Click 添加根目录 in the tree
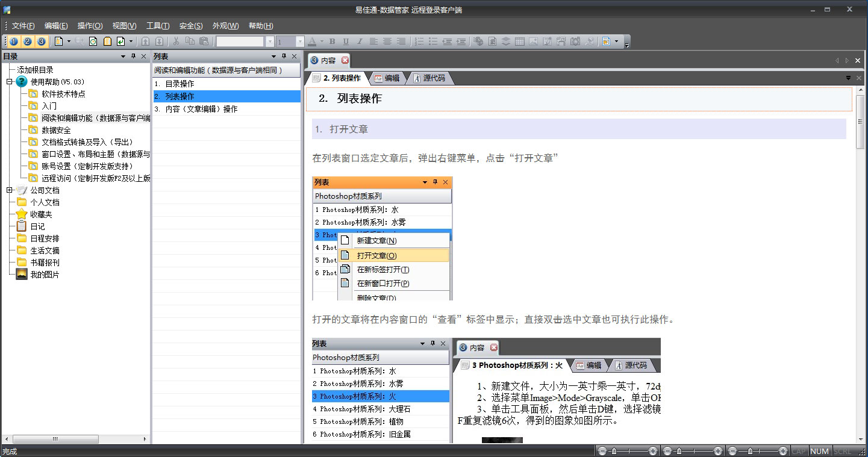This screenshot has height=457, width=868. tap(35, 70)
